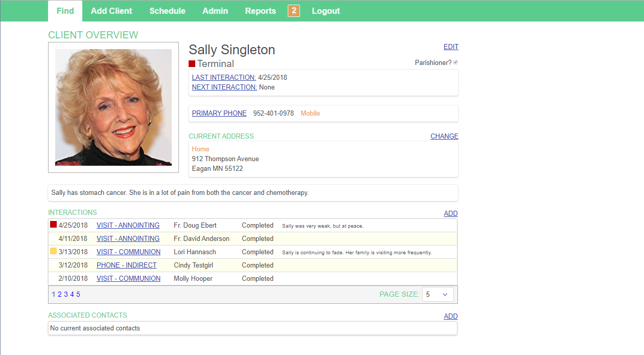Click yellow flag on 3/13/2018 interaction

[53, 251]
